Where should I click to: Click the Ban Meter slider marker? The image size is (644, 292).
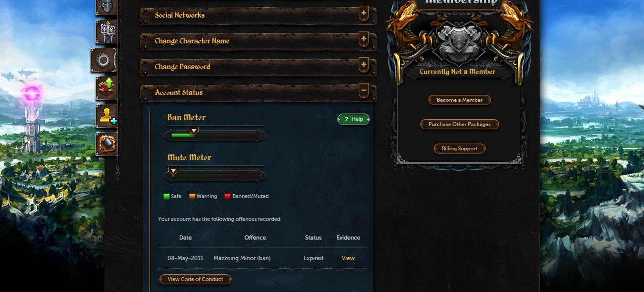click(x=193, y=130)
